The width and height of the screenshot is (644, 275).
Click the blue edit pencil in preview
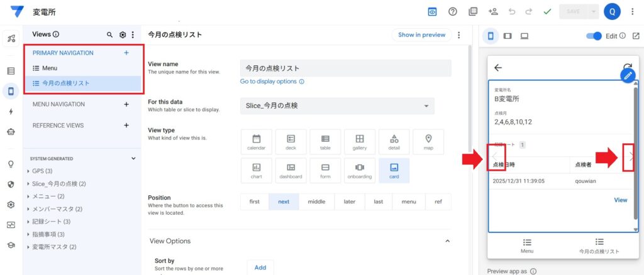pos(627,75)
